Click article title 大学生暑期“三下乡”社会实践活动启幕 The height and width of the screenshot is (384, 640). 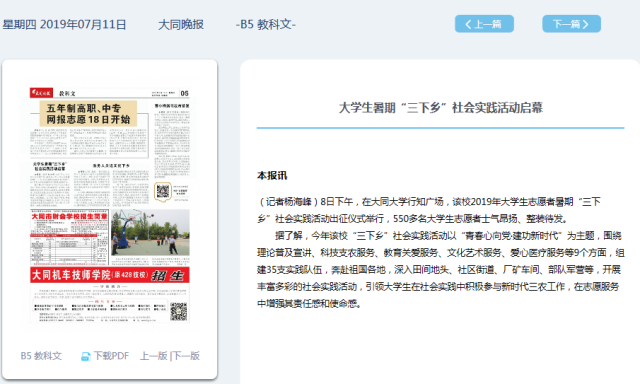coord(440,108)
